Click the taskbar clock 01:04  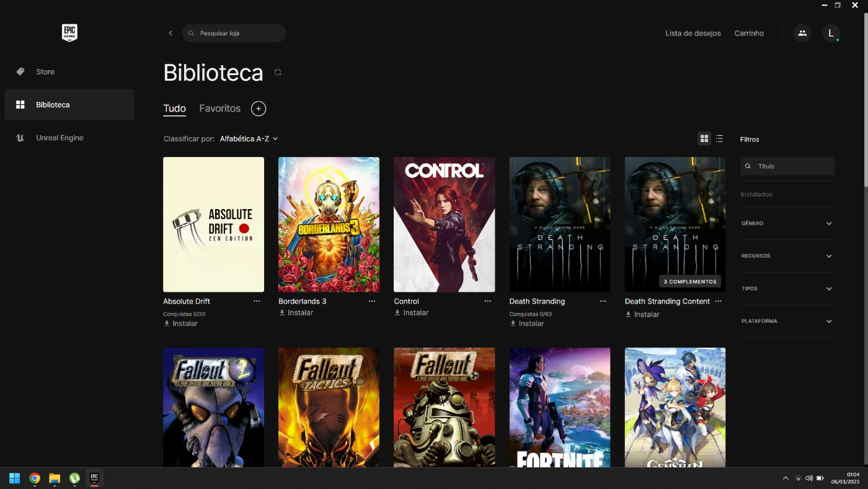pos(853,475)
